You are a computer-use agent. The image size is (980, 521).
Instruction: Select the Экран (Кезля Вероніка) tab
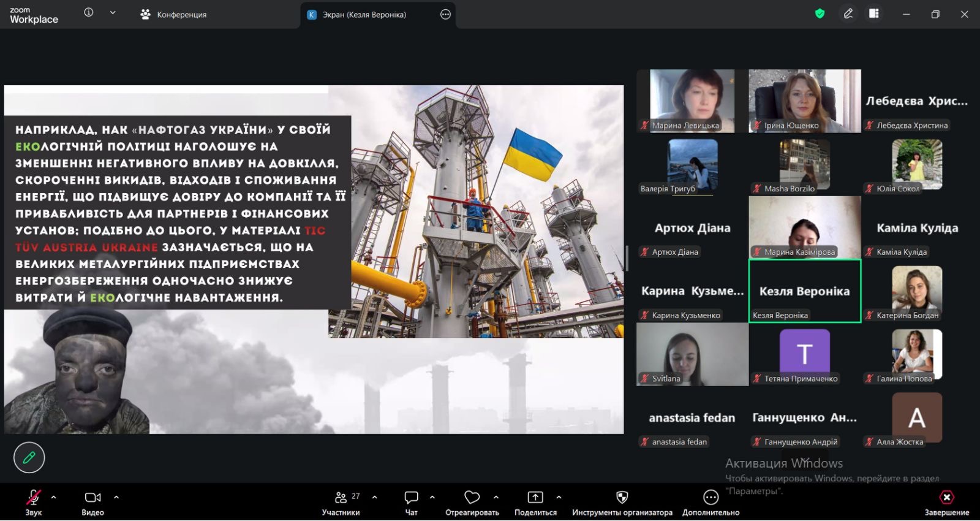(x=364, y=15)
